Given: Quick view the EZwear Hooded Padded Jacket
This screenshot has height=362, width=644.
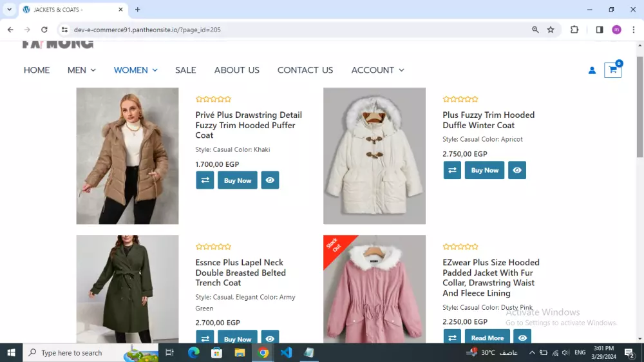Looking at the screenshot, I should (x=522, y=337).
